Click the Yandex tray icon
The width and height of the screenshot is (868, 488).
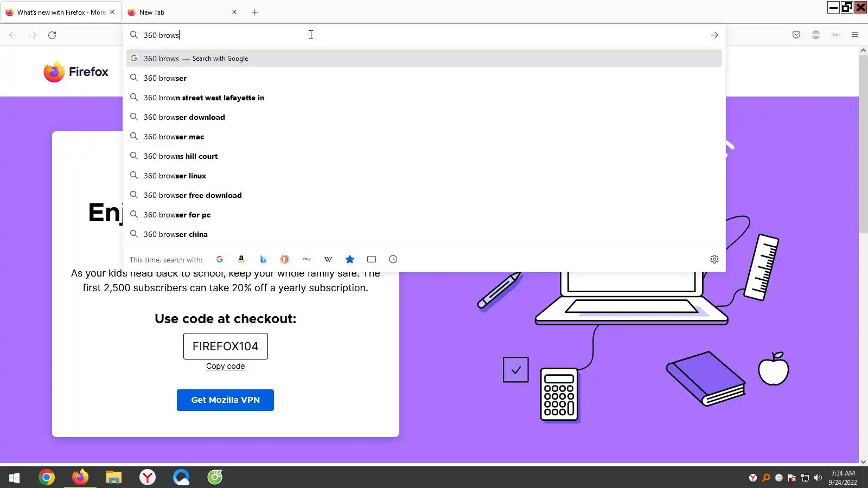point(753,478)
